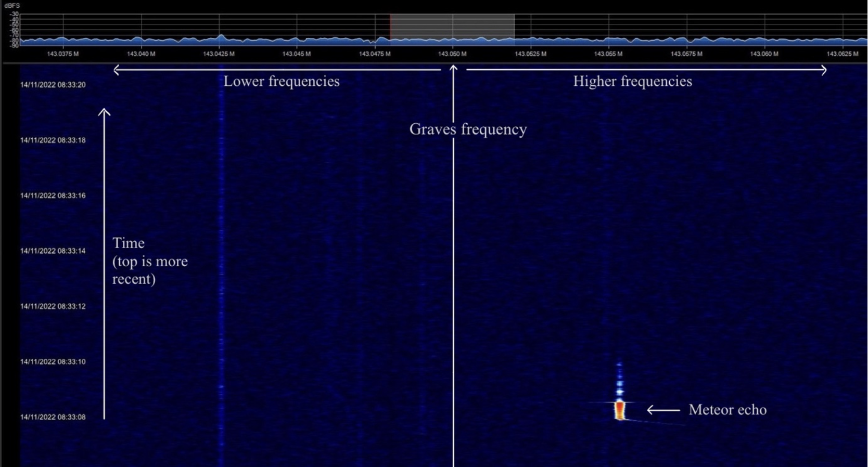Click the 143.045 M axis label
This screenshot has width=868, height=468.
pos(297,54)
